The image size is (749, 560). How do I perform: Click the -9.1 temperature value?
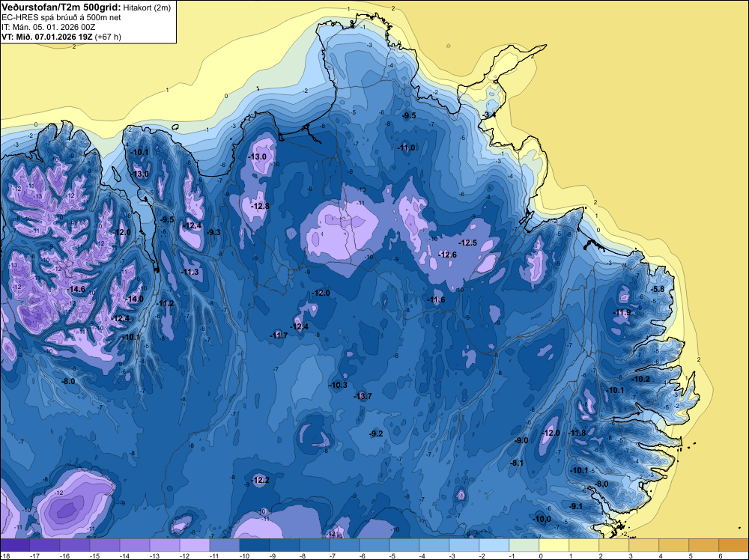coord(576,507)
